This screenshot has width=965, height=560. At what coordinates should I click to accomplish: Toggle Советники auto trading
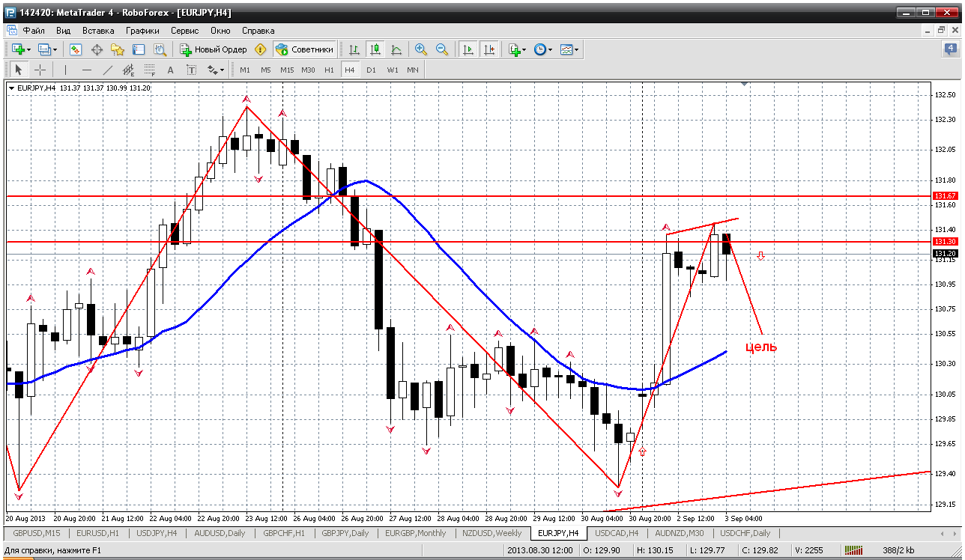[x=304, y=49]
